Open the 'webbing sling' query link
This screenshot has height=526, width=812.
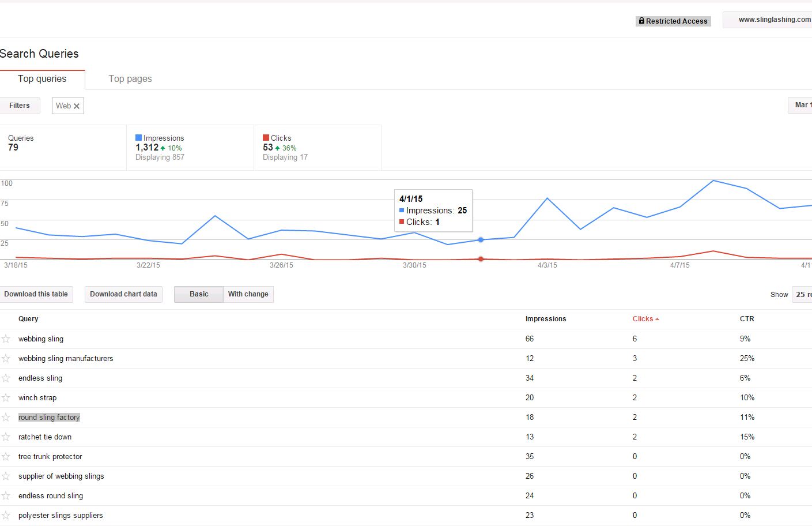coord(41,339)
